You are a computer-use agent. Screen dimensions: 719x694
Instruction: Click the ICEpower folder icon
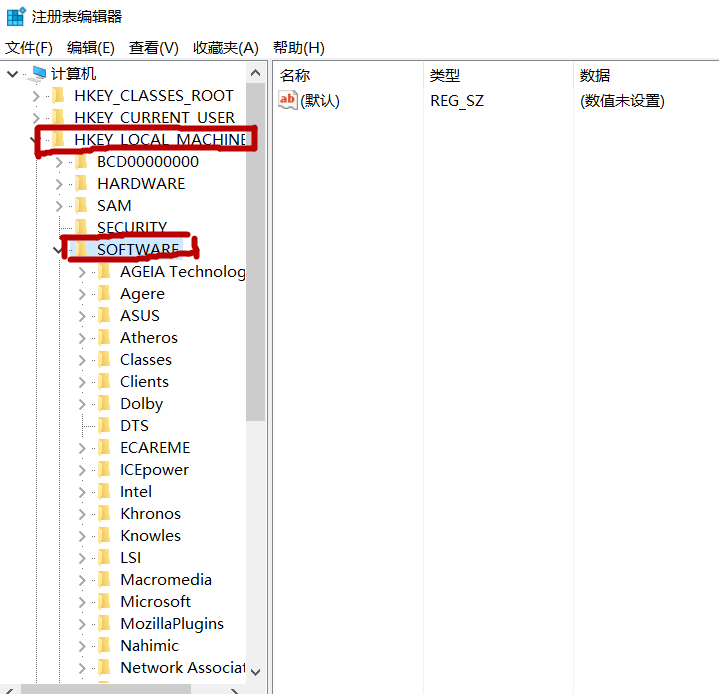coord(105,470)
